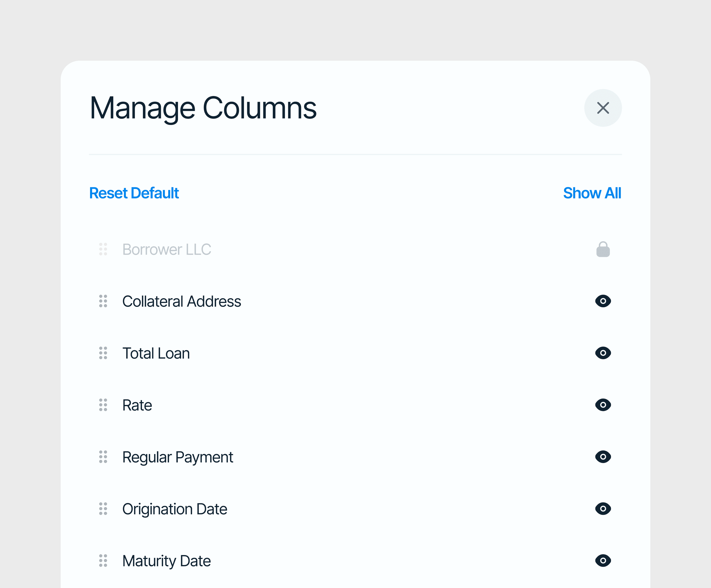The image size is (711, 588).
Task: Click the drag handle beside Total Loan
Action: (x=103, y=353)
